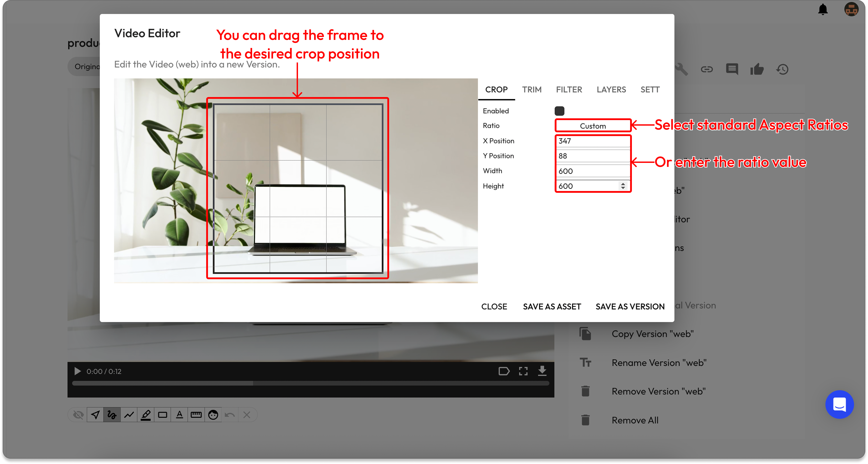Select the highlighter annotation tool
The width and height of the screenshot is (868, 464).
(x=145, y=415)
